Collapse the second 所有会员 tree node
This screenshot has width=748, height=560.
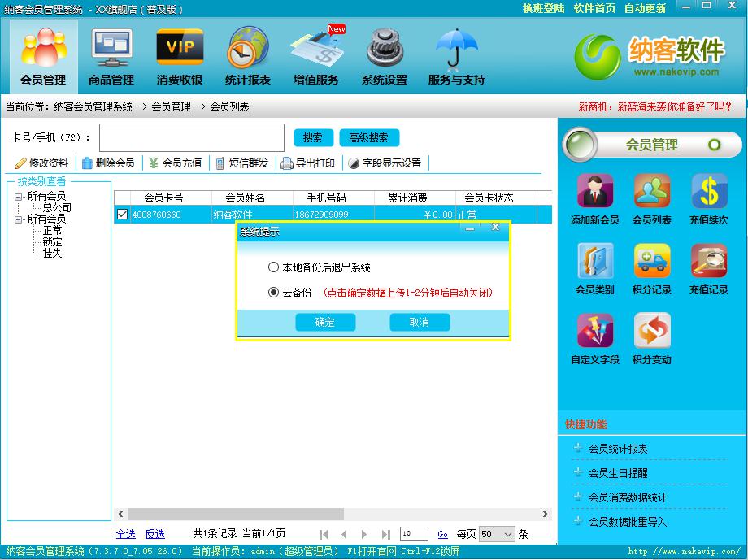(x=19, y=219)
